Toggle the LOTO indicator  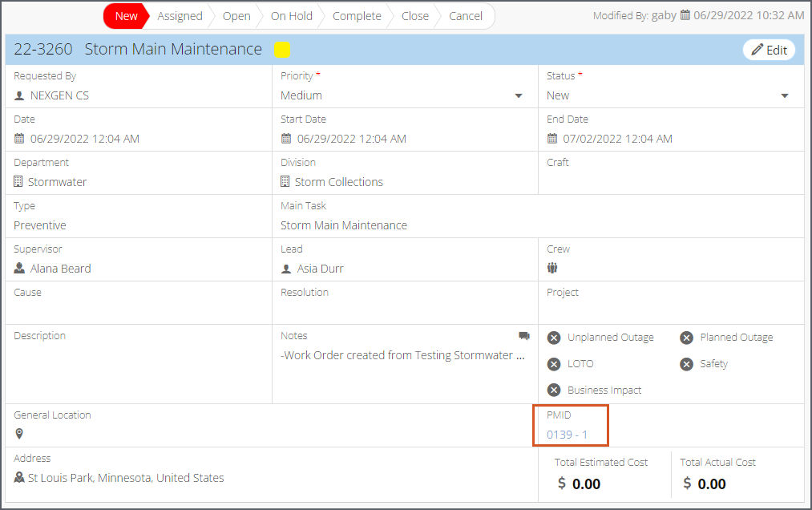[x=554, y=364]
